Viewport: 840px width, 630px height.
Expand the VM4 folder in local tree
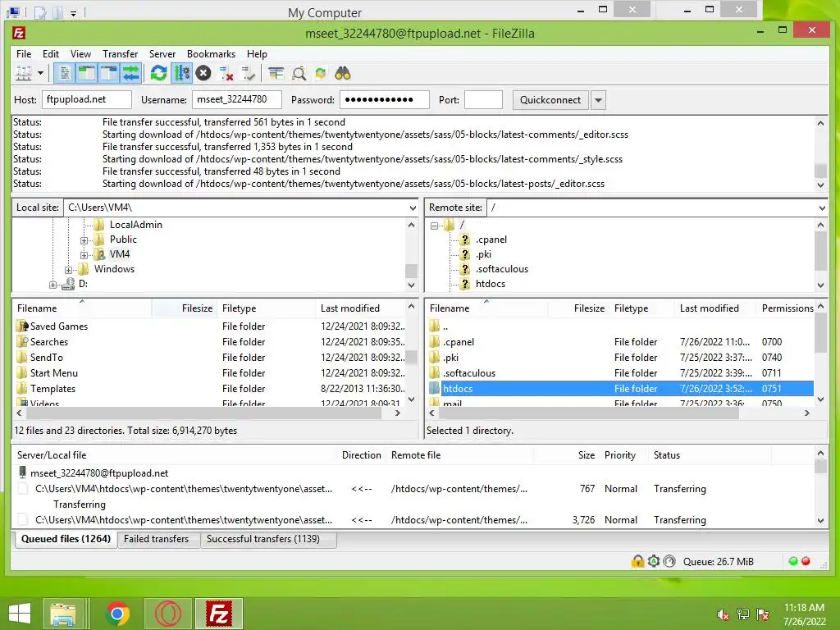[84, 255]
